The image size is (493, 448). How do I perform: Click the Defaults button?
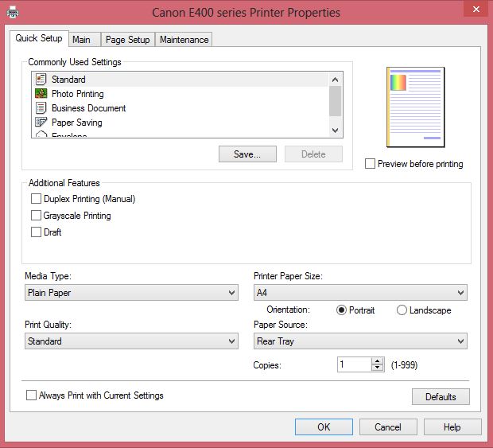click(x=441, y=397)
